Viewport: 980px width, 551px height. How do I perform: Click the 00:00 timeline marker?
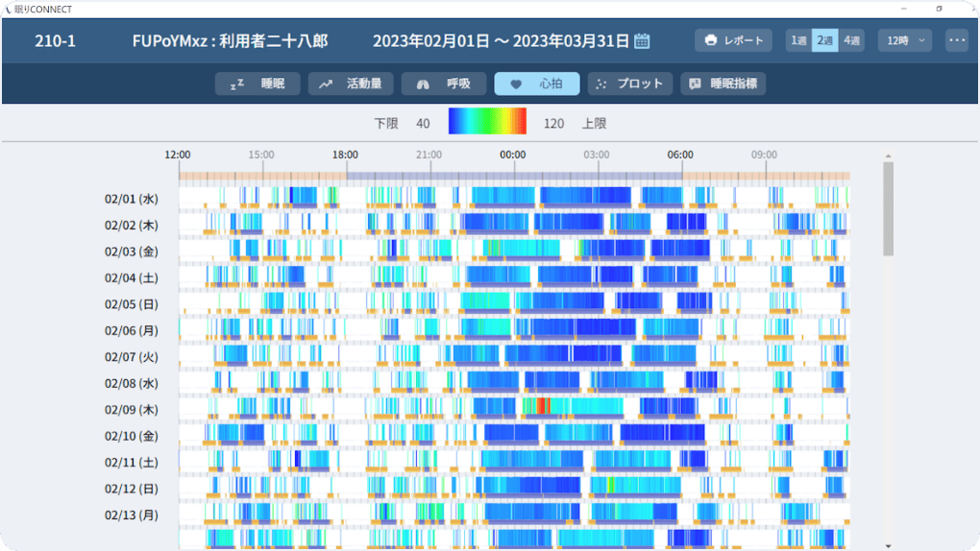[512, 155]
